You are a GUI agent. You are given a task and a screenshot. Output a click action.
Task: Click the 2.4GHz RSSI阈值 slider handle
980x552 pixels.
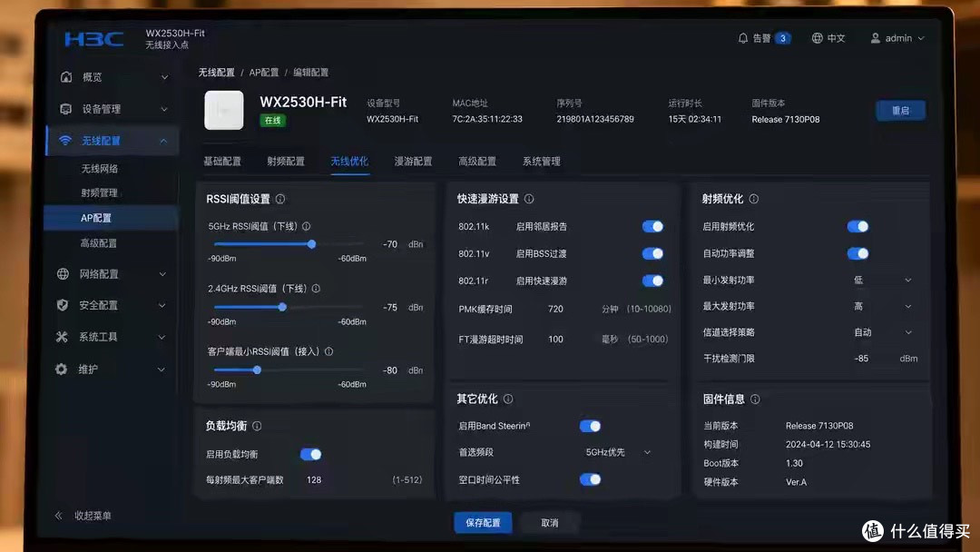[x=282, y=307]
